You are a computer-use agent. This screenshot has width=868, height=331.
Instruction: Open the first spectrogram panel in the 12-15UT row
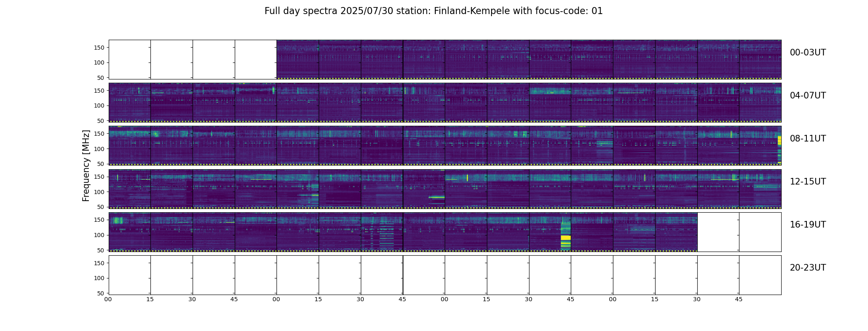tap(130, 189)
